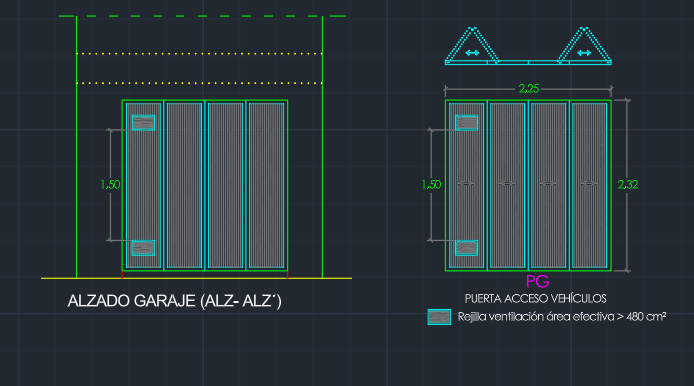Click the right folding triangle in plan view

click(x=584, y=46)
